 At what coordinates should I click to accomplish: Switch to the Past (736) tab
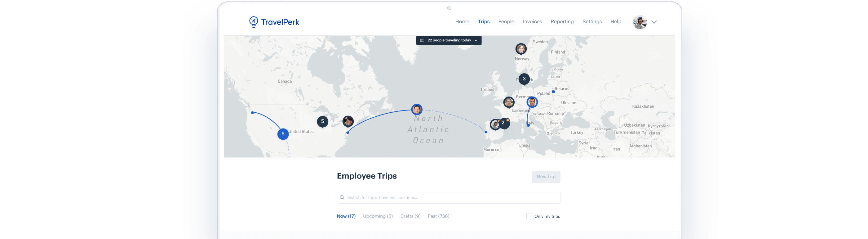pyautogui.click(x=438, y=216)
